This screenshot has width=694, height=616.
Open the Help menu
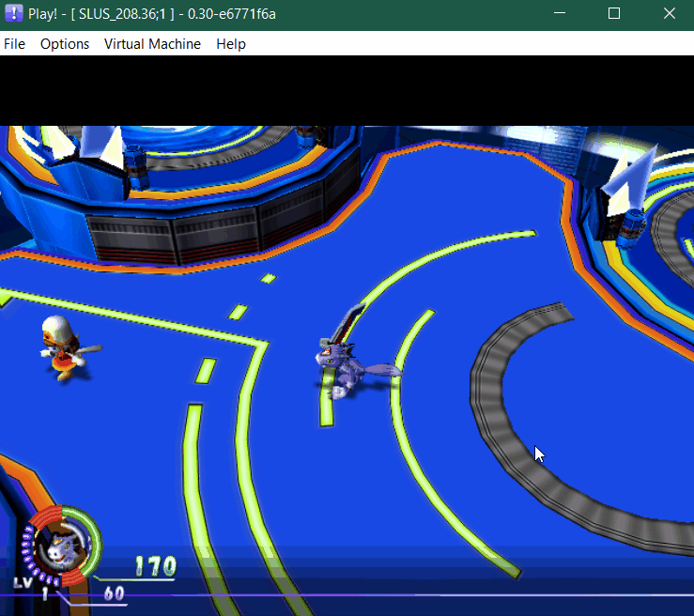231,44
